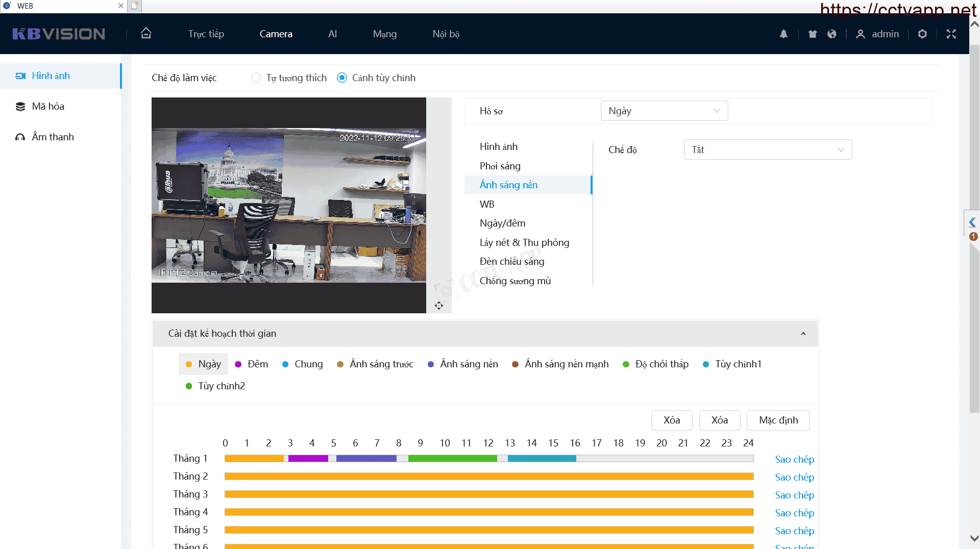Image resolution: width=980 pixels, height=549 pixels.
Task: Click the shirt skin icon in header
Action: [813, 34]
